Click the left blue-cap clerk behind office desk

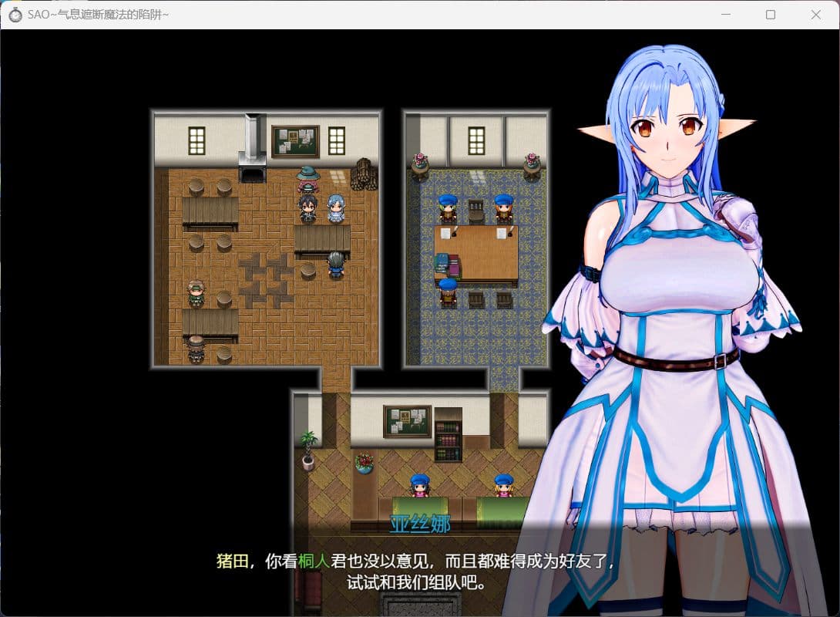tap(447, 208)
